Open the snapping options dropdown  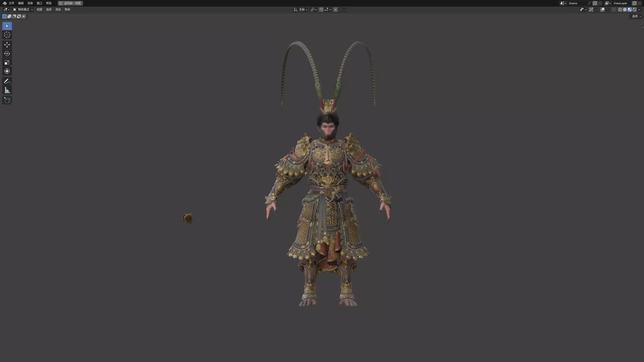[x=328, y=10]
